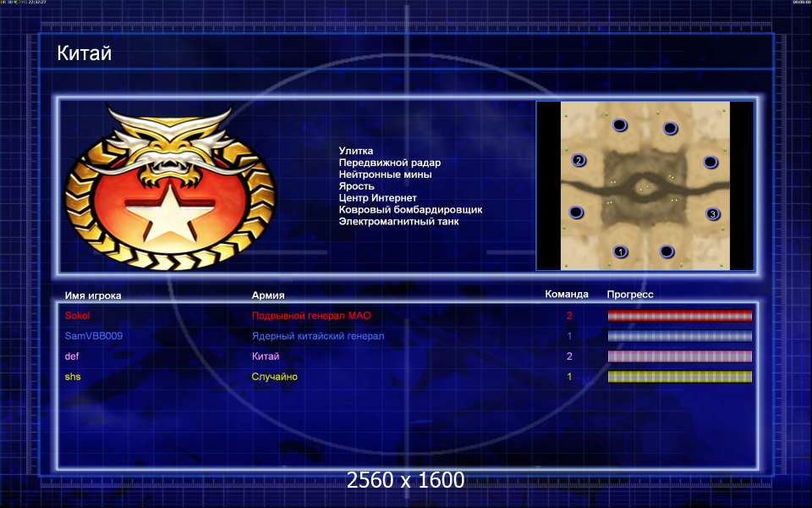This screenshot has height=508, width=812.
Task: Click the clock readout in the top-left corner
Action: pyautogui.click(x=37, y=3)
